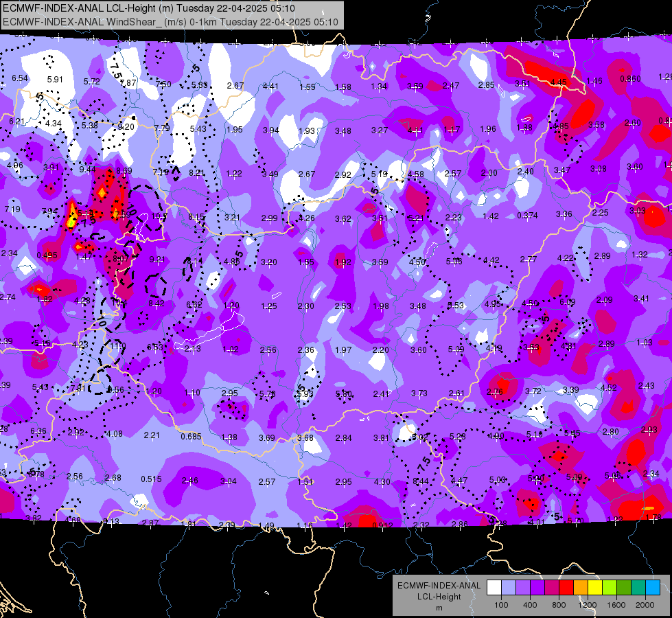Click the wind shear value '9.44'

tap(87, 170)
